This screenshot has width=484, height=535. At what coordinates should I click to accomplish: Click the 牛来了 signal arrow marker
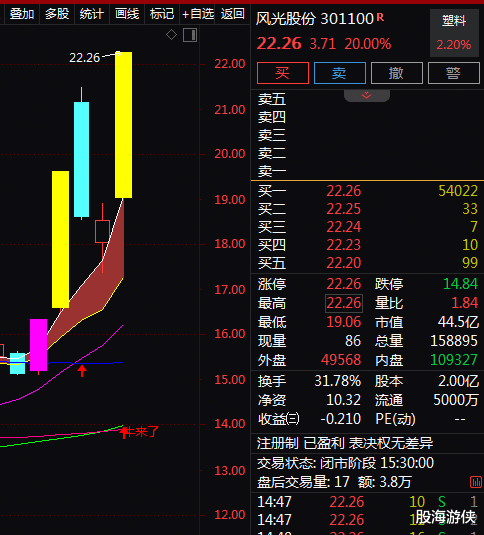click(124, 432)
